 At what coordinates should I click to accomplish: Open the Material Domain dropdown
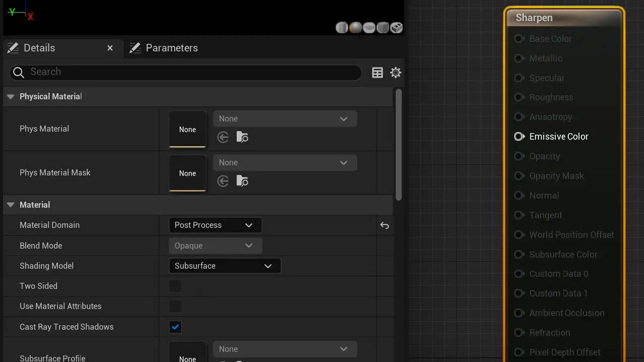tap(214, 225)
